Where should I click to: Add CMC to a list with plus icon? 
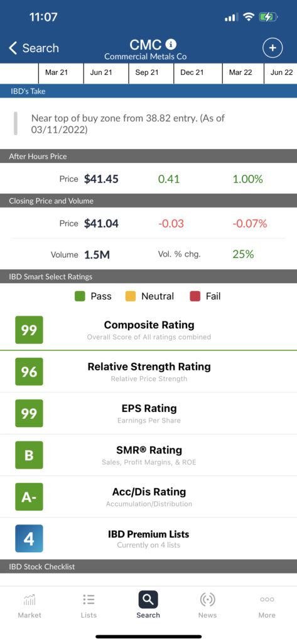tap(273, 48)
